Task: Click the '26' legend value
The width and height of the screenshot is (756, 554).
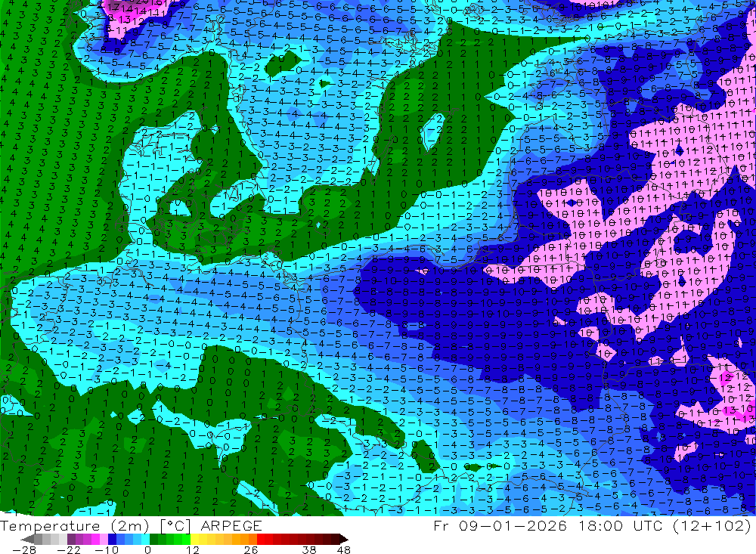Action: pyautogui.click(x=251, y=549)
